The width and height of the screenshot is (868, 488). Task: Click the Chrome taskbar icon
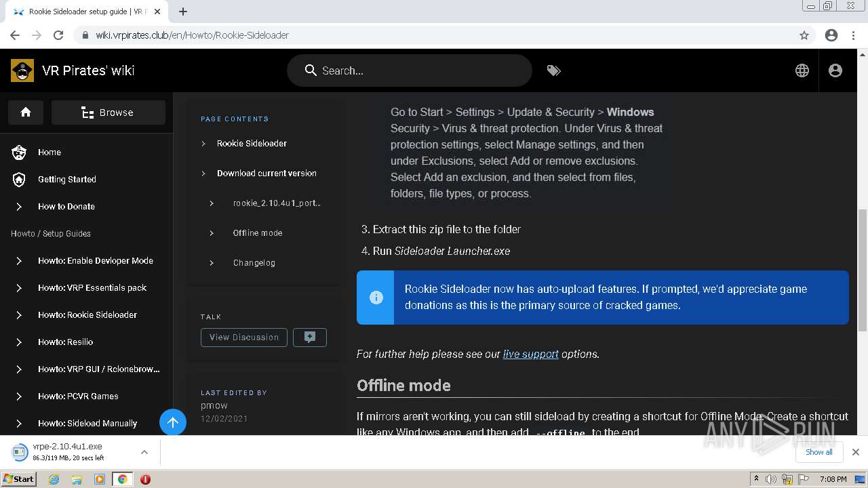point(122,479)
